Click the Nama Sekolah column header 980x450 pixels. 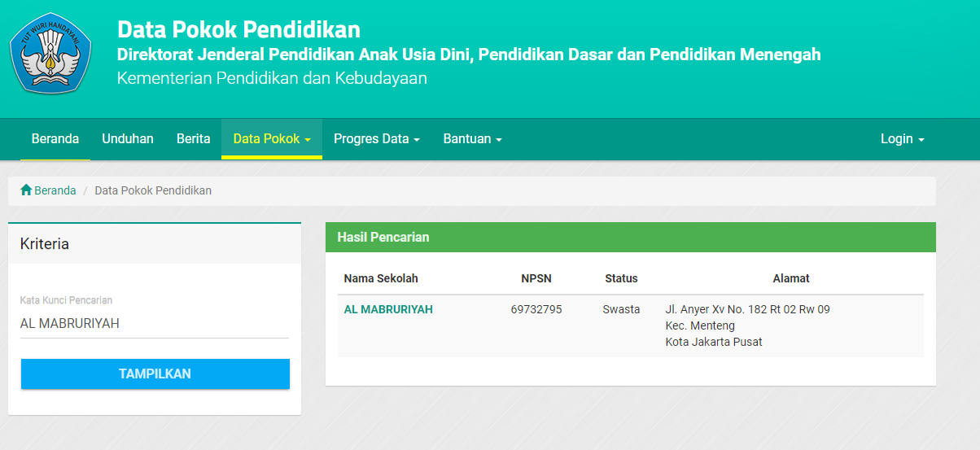(x=381, y=278)
